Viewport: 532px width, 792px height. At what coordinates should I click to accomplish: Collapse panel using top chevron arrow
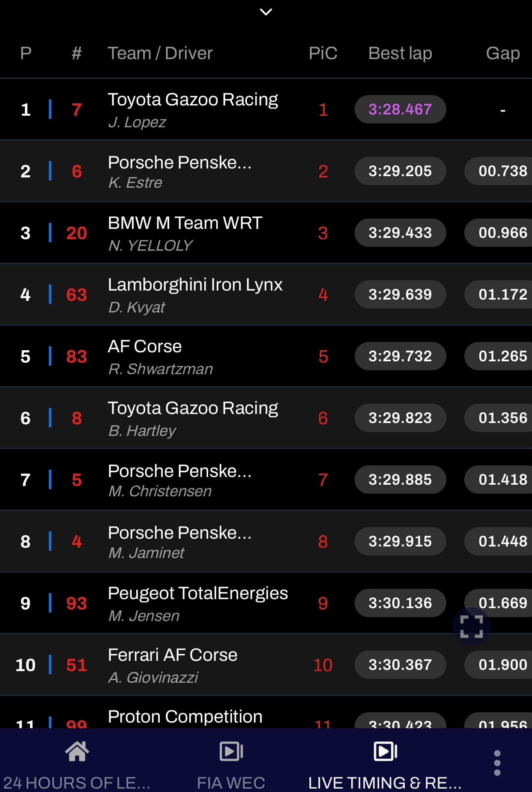[x=266, y=12]
